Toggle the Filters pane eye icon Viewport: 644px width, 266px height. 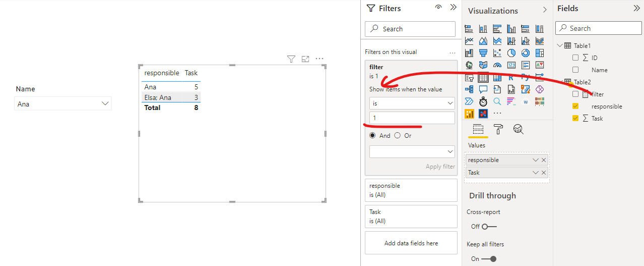(438, 8)
